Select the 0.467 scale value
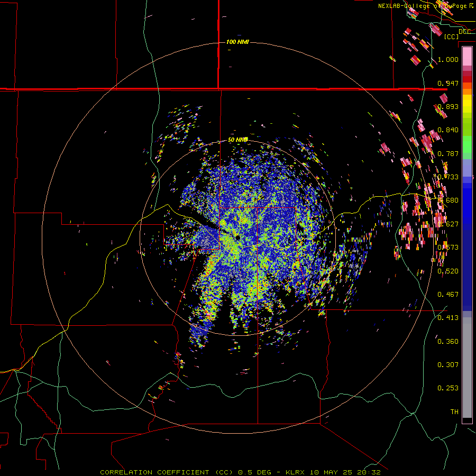Image resolution: width=476 pixels, height=476 pixels. [448, 295]
